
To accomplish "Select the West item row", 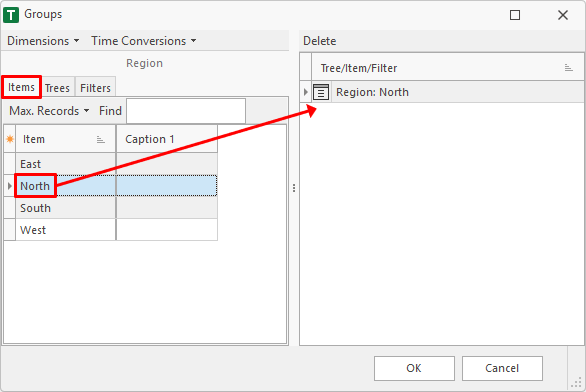I will click(116, 230).
